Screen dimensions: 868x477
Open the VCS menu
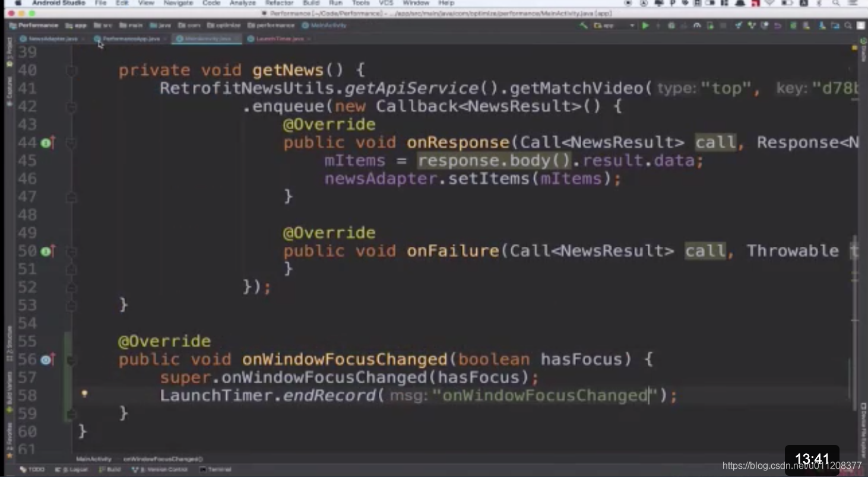coord(386,3)
